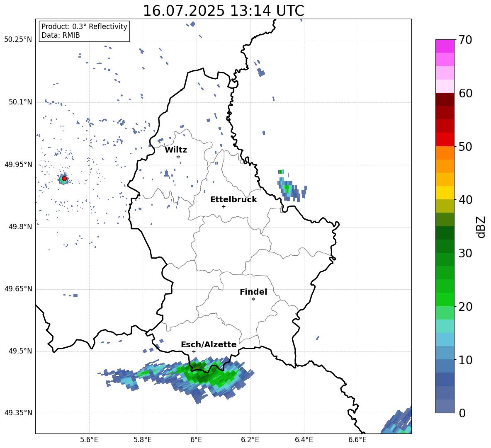Click the 30 tick on colorbar
The height and width of the screenshot is (448, 491).
465,253
